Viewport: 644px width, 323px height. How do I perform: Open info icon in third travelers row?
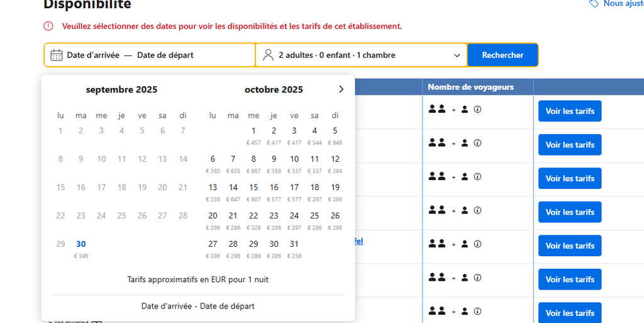477,177
